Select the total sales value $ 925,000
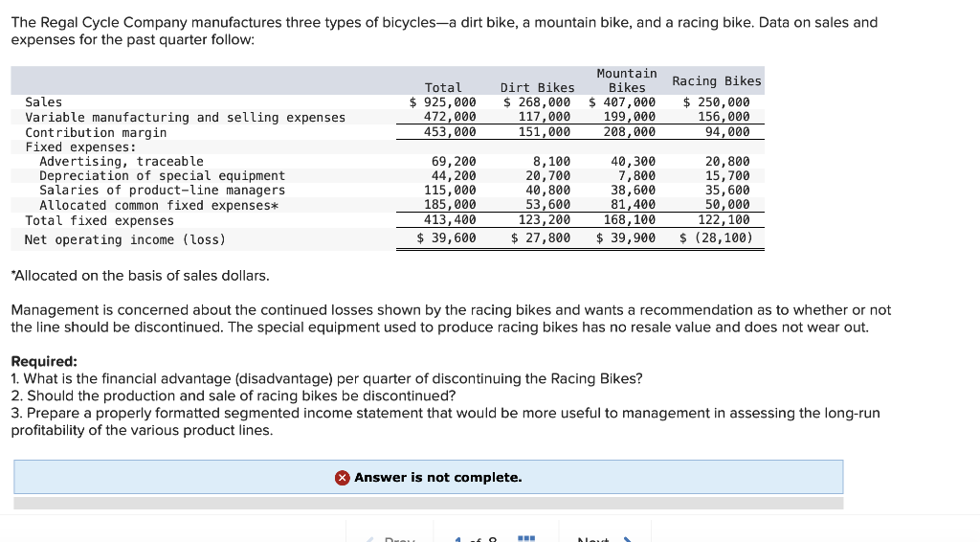The height and width of the screenshot is (542, 980). tap(442, 102)
